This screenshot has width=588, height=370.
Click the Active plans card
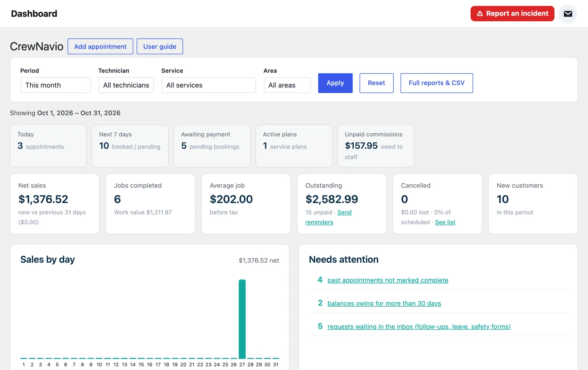click(x=294, y=146)
